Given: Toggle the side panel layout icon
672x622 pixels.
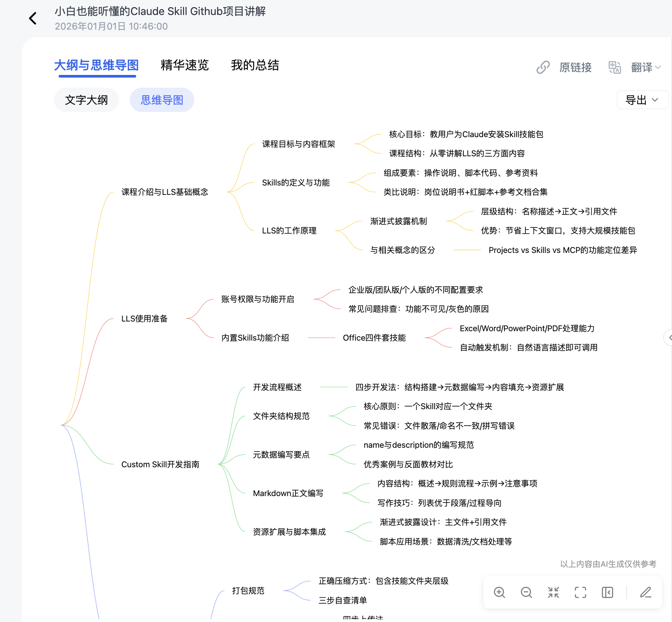Looking at the screenshot, I should (607, 592).
